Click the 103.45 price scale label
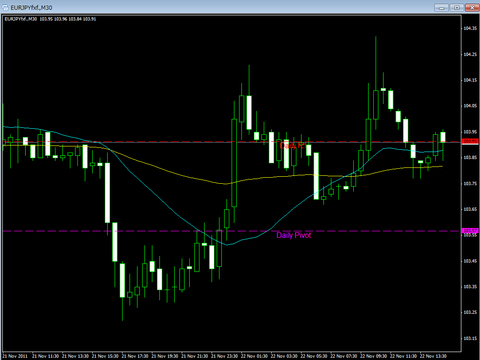Screen dimensions: 480x360 [x=470, y=261]
